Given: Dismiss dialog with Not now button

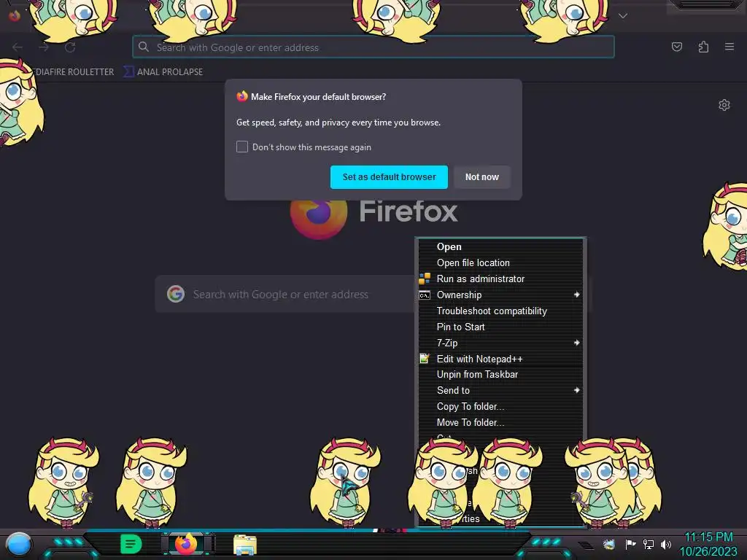Looking at the screenshot, I should coord(481,177).
